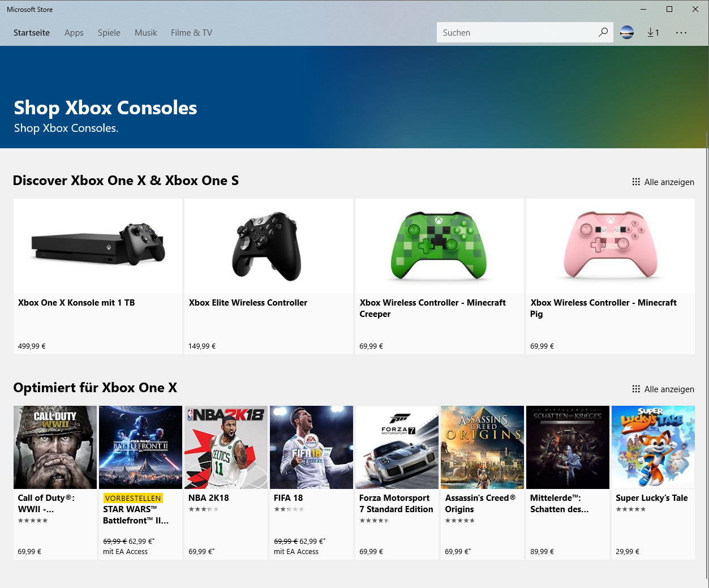This screenshot has height=588, width=709.
Task: Open Minecraft Creeper controller image
Action: click(x=440, y=246)
